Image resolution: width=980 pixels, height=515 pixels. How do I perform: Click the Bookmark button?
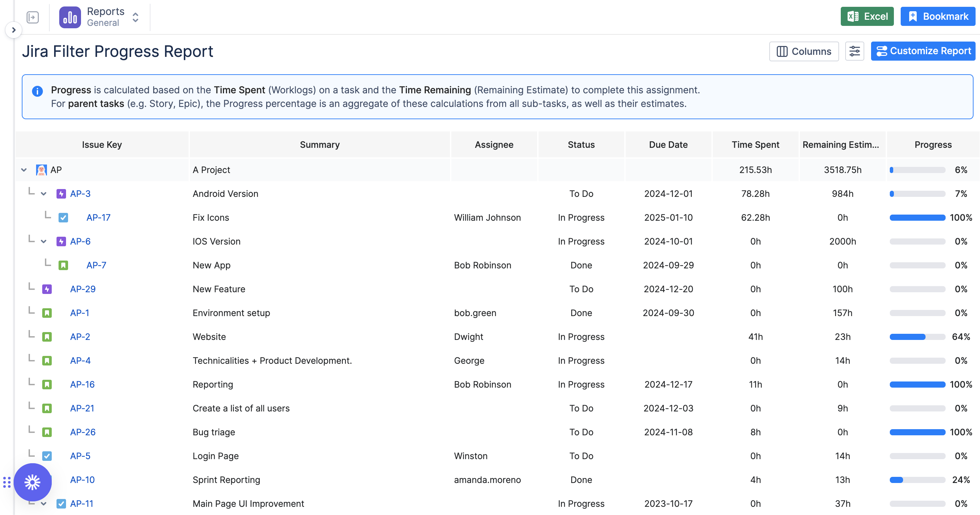pos(938,16)
